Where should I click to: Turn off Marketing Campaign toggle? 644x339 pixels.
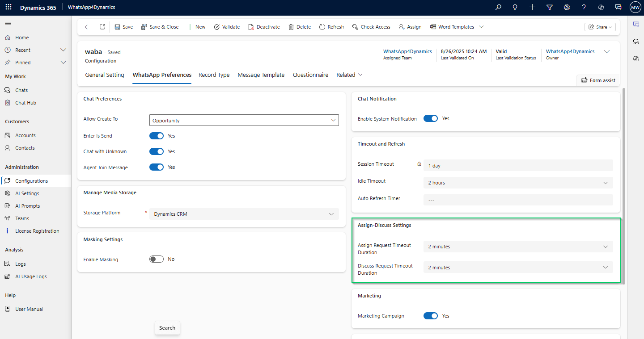(x=431, y=316)
